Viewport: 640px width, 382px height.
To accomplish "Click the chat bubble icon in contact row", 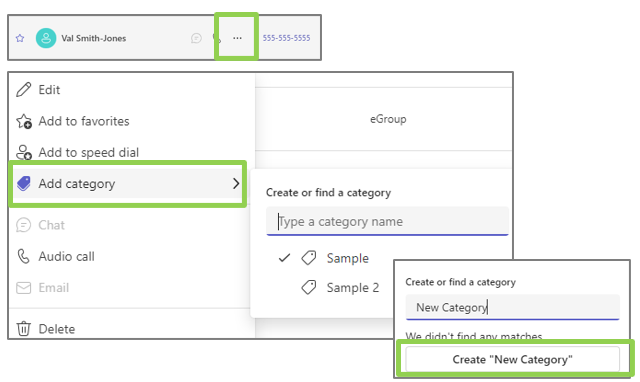I will (196, 38).
